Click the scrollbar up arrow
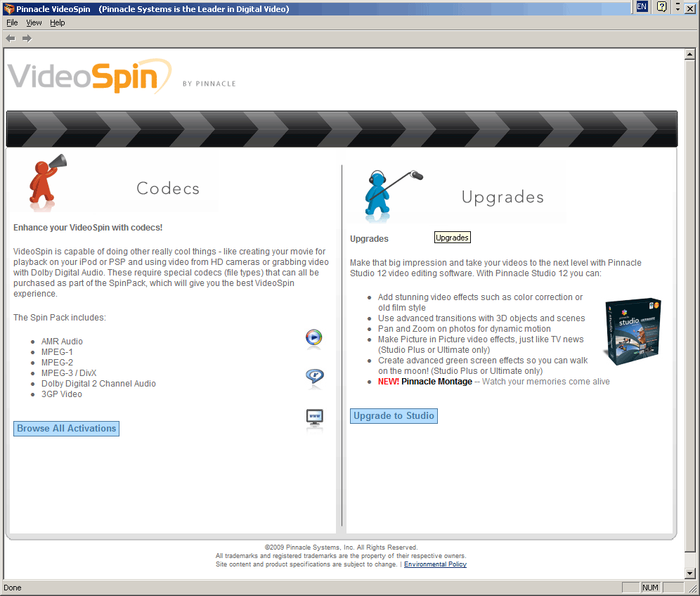This screenshot has width=700, height=596. pos(689,54)
